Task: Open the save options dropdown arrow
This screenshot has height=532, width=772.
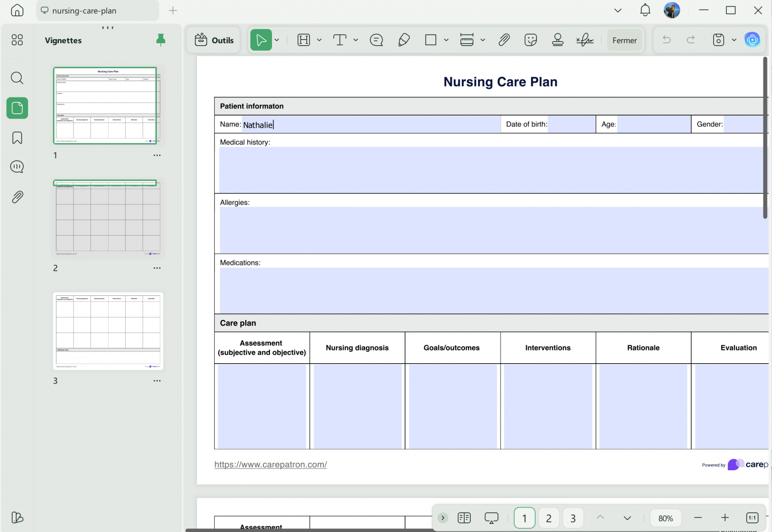Action: [734, 40]
